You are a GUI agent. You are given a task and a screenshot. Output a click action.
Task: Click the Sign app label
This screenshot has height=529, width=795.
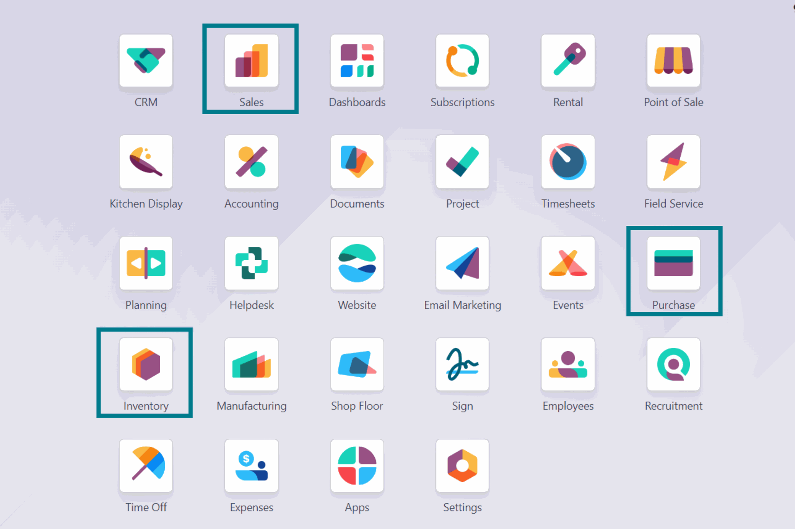coord(462,406)
